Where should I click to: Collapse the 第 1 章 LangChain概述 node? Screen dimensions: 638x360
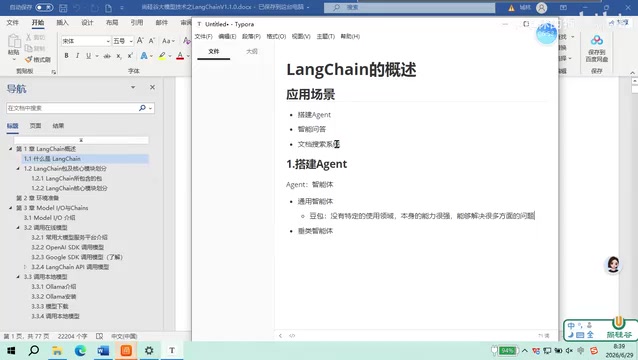tap(11, 149)
